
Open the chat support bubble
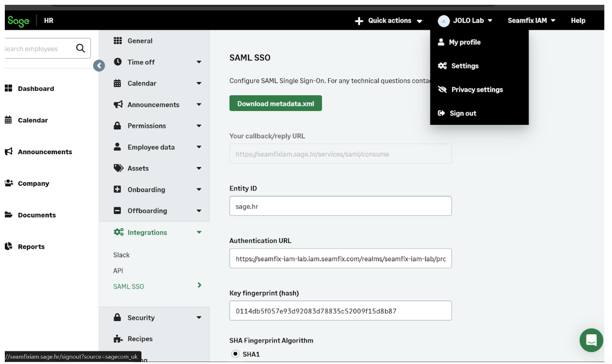(x=591, y=340)
